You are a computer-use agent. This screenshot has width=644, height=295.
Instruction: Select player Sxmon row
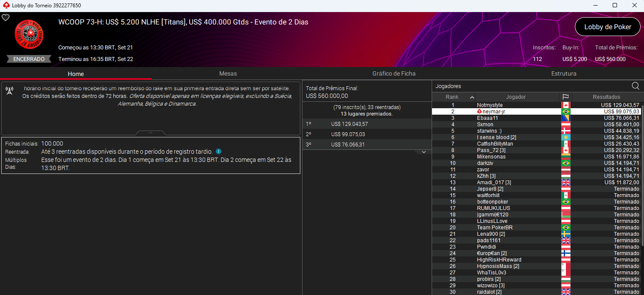click(536, 125)
